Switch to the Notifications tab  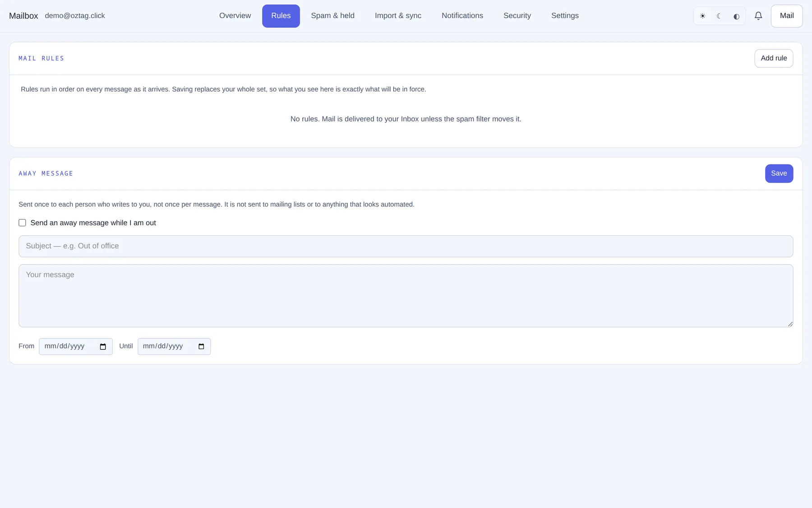(x=462, y=16)
